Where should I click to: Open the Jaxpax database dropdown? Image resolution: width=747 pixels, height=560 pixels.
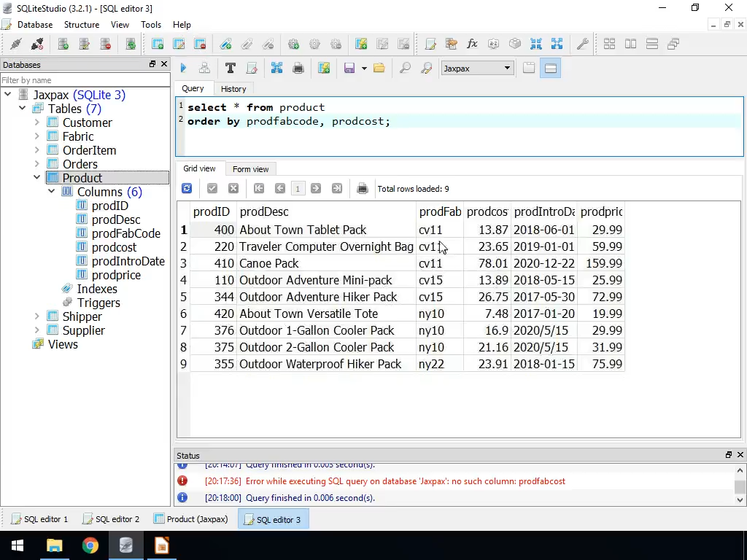(x=477, y=68)
